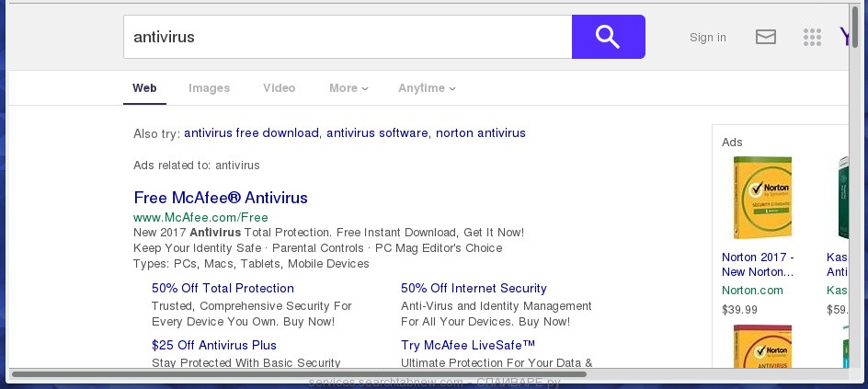Open the Free McAfee Antivirus ad link
This screenshot has height=389, width=868.
tap(221, 198)
